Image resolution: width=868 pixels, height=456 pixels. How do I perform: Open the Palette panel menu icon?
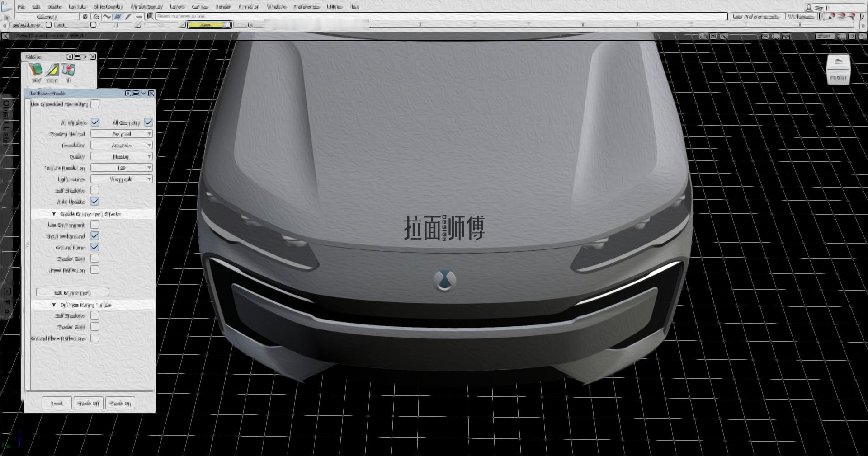(77, 56)
